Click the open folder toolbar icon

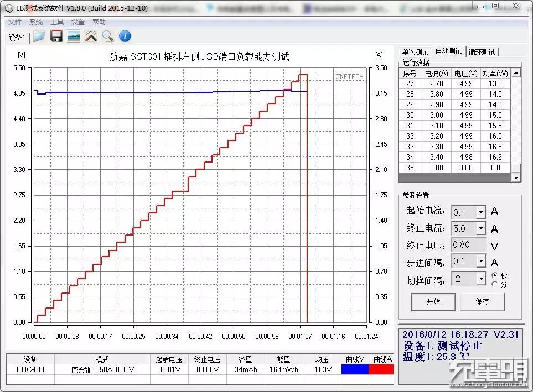coord(39,36)
